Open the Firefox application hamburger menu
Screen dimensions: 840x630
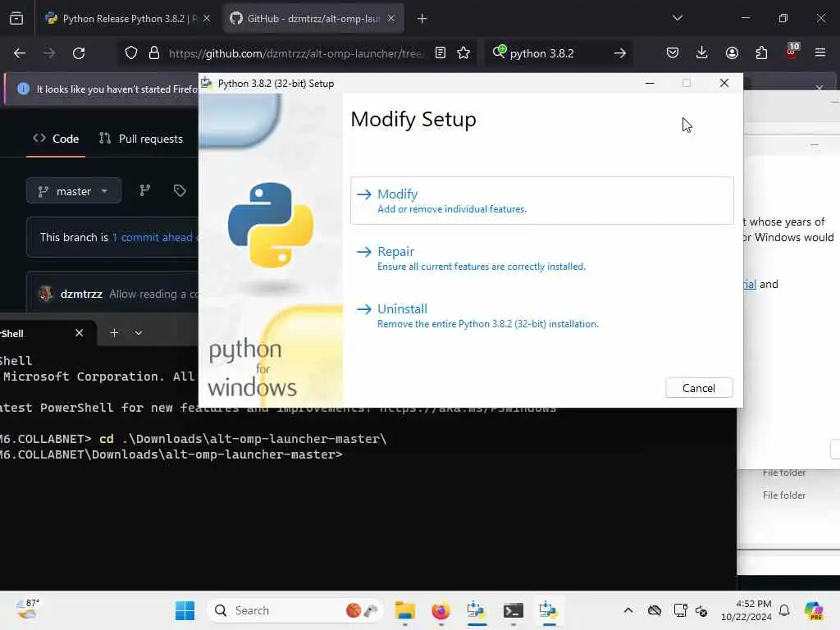[820, 52]
